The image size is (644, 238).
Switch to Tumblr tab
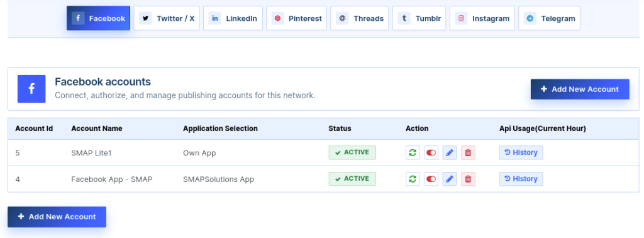pos(419,18)
